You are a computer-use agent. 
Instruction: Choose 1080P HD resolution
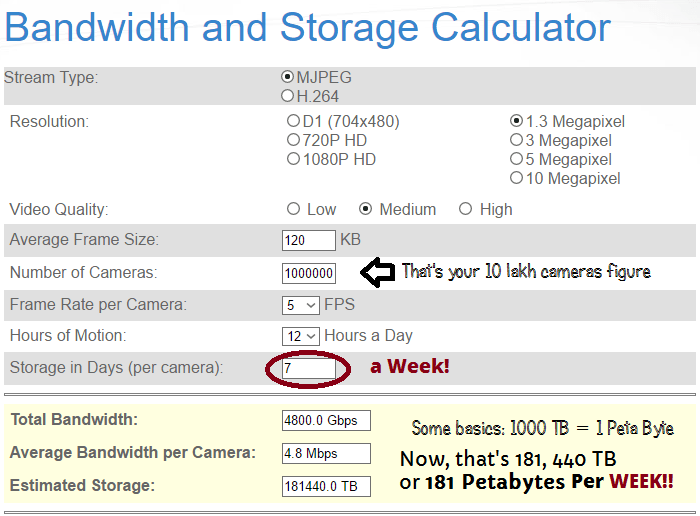(293, 159)
